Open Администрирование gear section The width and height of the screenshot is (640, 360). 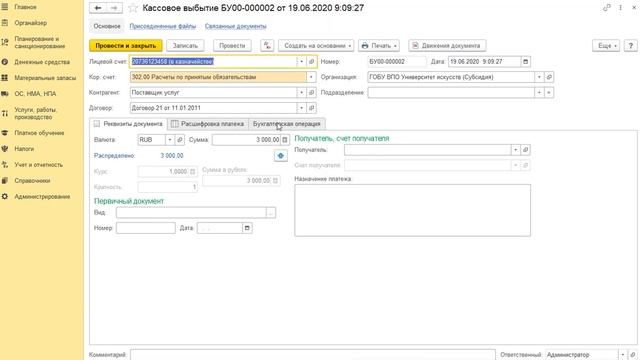coord(5,197)
